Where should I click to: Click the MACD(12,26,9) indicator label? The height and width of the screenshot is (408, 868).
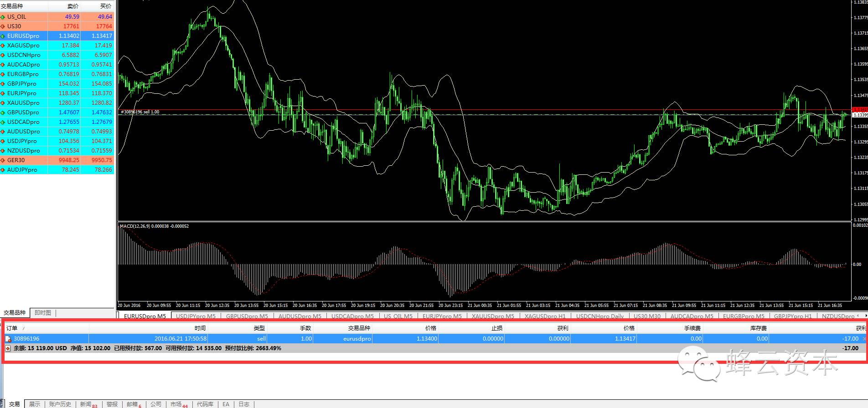pyautogui.click(x=154, y=226)
